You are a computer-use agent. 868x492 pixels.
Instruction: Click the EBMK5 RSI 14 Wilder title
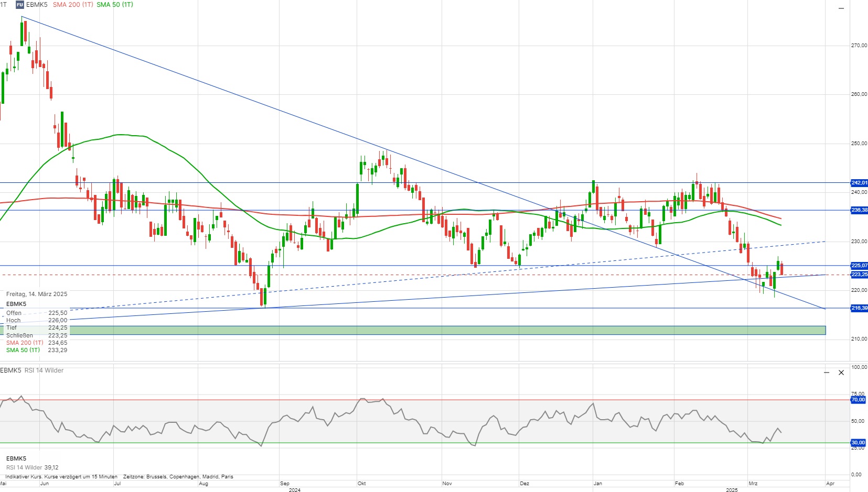point(32,370)
